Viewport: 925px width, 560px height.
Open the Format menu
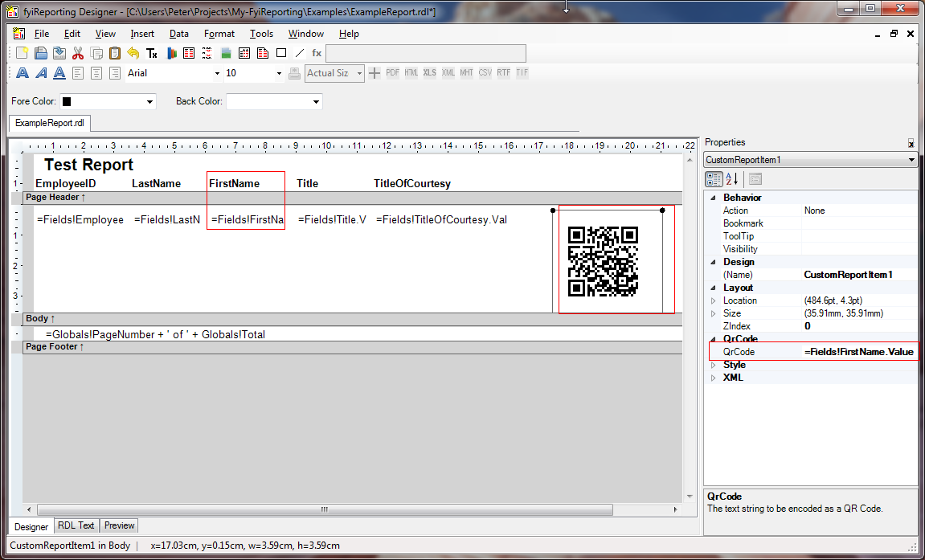coord(219,34)
